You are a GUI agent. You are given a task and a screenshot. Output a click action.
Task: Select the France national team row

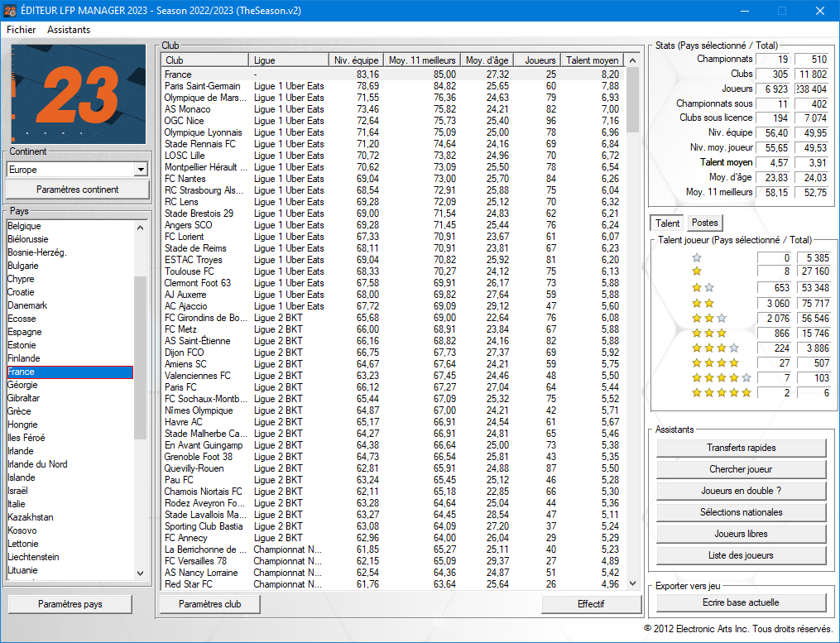click(393, 74)
